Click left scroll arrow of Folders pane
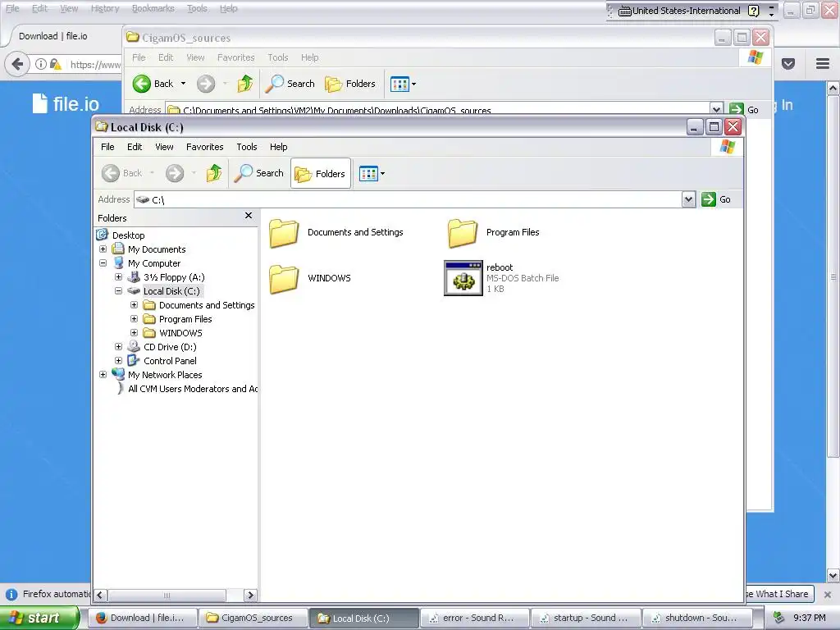 point(100,596)
